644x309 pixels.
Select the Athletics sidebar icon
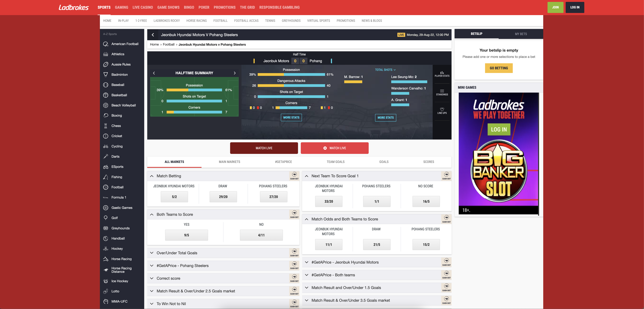tap(106, 54)
